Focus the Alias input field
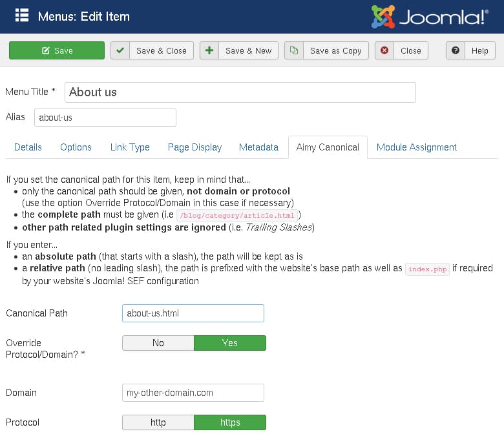This screenshot has height=436, width=504. tap(105, 118)
